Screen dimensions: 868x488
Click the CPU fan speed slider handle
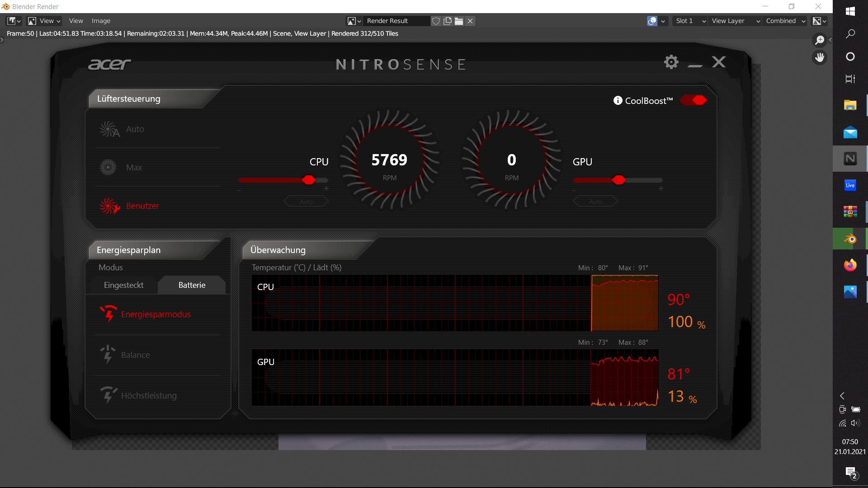pos(309,180)
